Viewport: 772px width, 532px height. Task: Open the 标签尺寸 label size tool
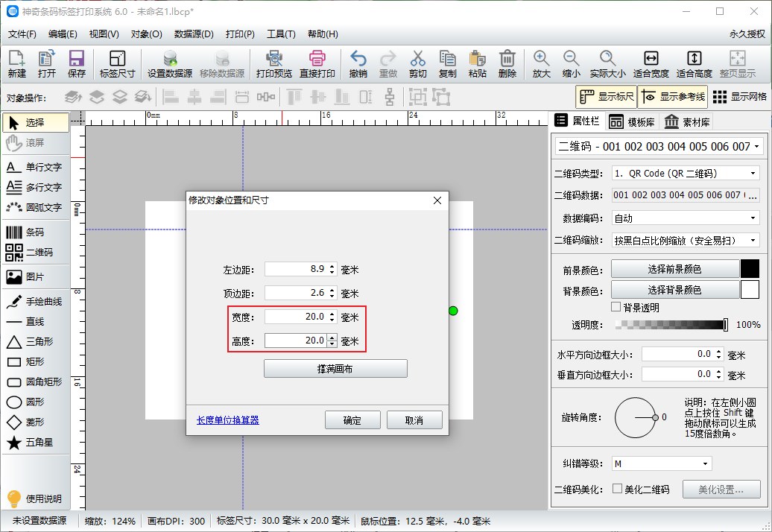117,64
